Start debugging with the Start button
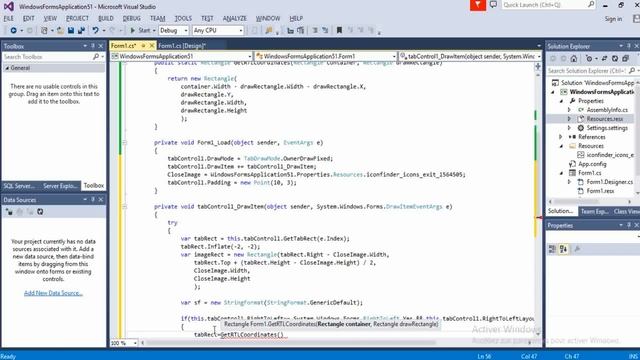Screen dimensions: 640x360 [140, 31]
